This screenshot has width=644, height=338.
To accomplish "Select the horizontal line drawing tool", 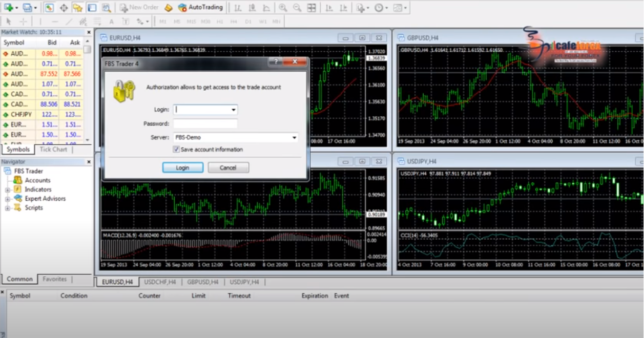I will coord(54,22).
